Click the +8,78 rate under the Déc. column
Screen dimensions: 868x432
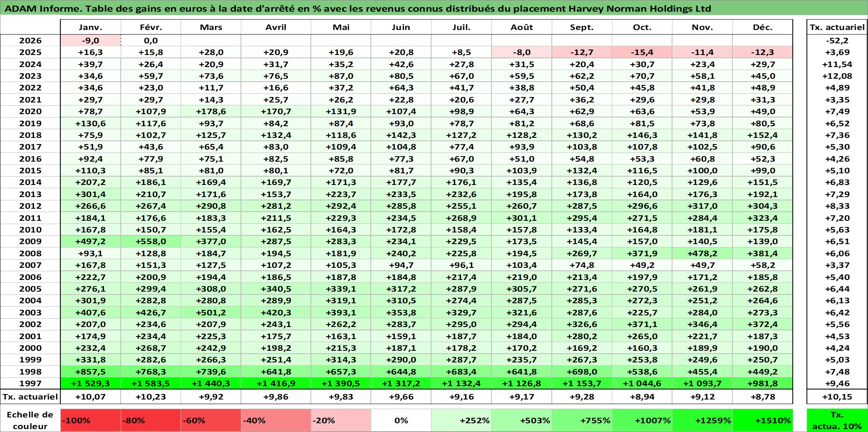(x=762, y=397)
